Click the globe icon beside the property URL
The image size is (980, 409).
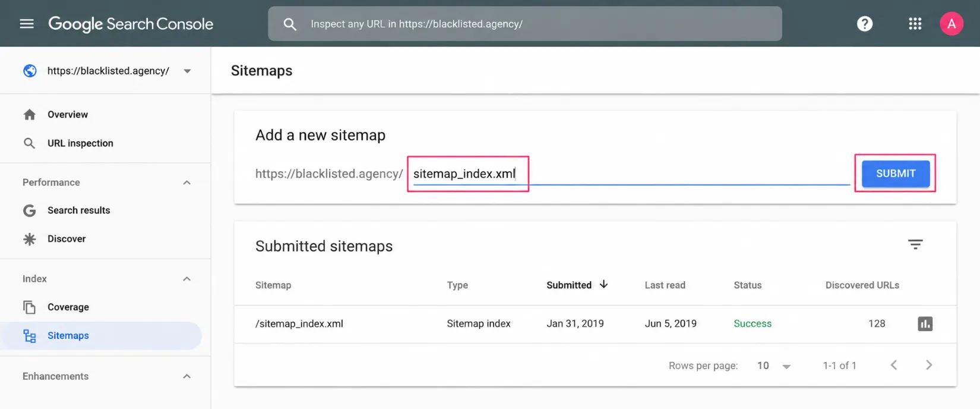[x=30, y=71]
